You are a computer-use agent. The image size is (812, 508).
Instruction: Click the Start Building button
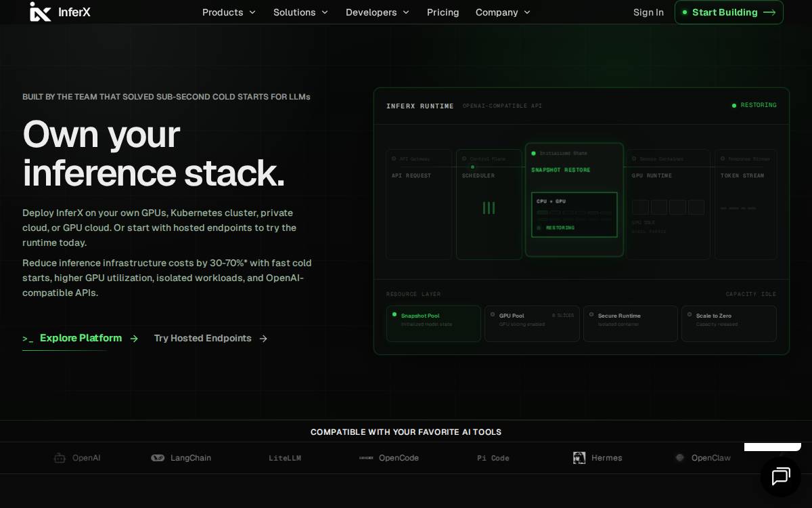(729, 12)
